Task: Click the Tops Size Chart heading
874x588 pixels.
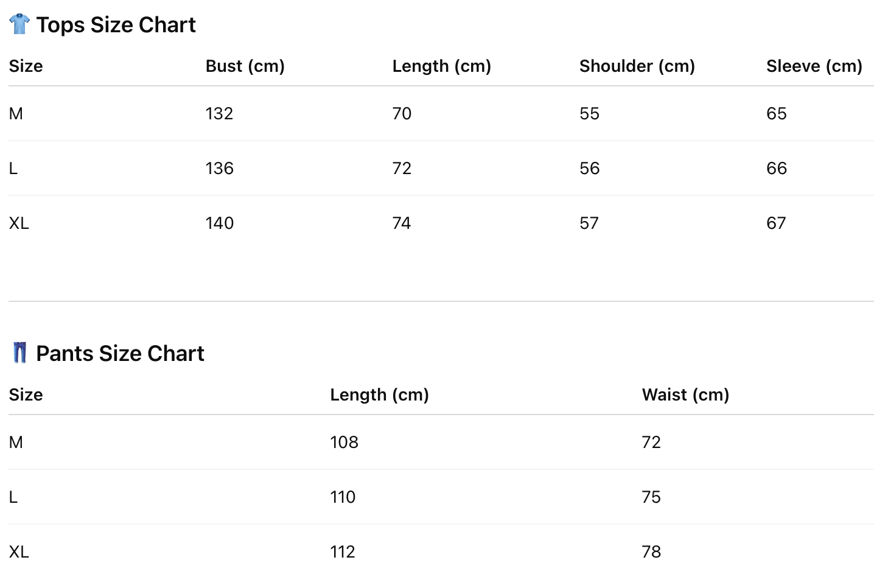Action: tap(116, 25)
